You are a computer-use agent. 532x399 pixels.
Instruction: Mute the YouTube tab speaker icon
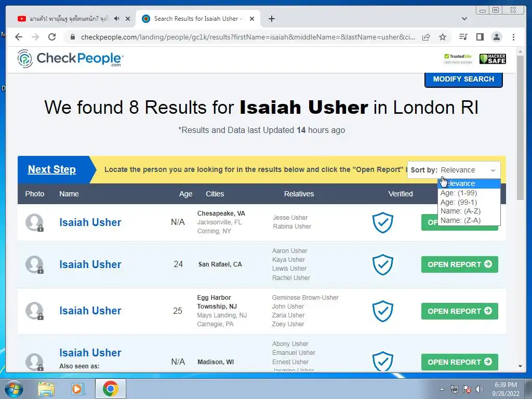pyautogui.click(x=117, y=19)
